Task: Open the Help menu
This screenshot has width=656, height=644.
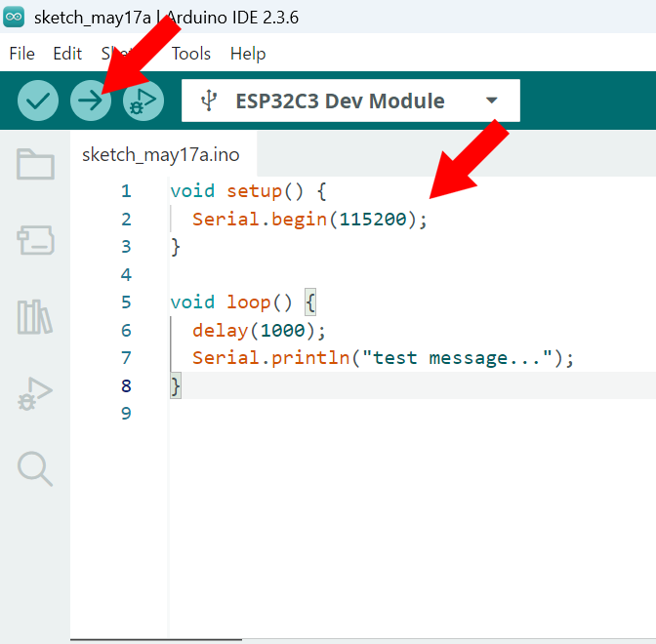Action: (248, 54)
